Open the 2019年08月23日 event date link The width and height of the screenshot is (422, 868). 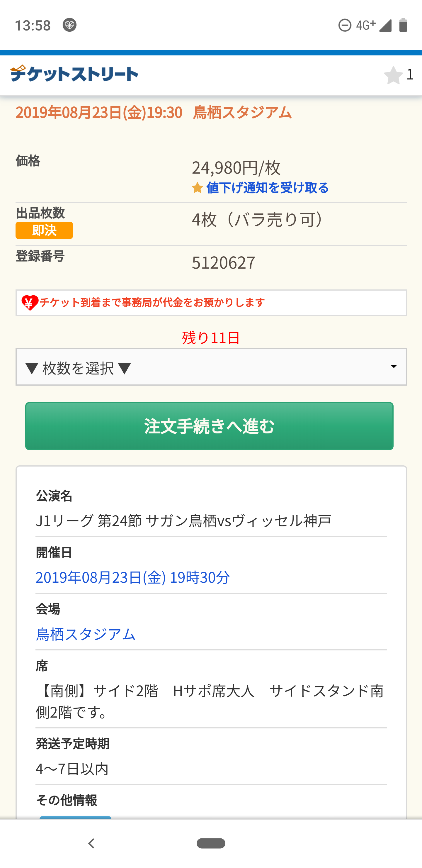pos(133,577)
